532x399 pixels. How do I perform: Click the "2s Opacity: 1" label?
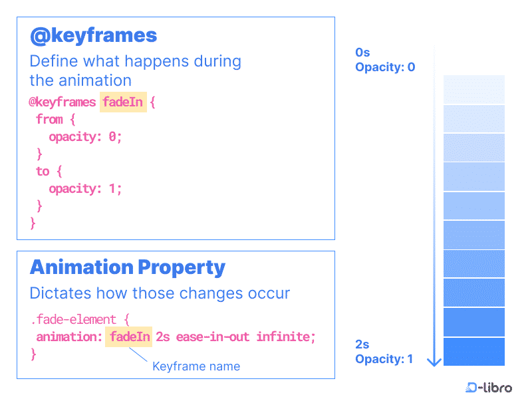pyautogui.click(x=384, y=352)
